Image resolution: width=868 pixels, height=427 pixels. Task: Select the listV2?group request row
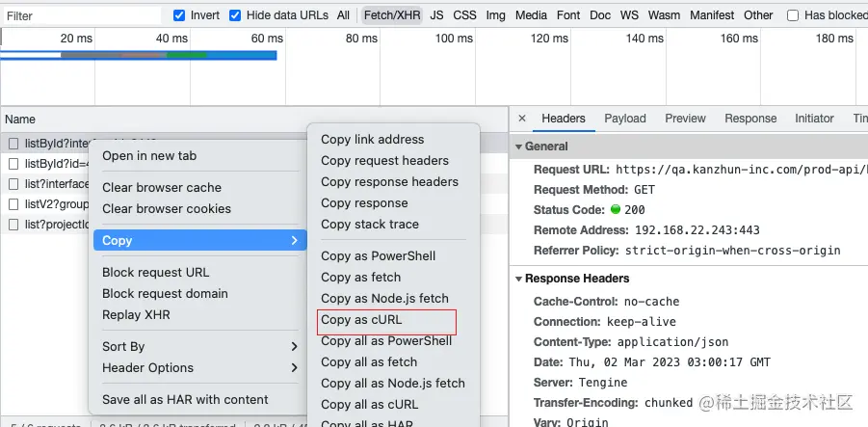pos(47,204)
